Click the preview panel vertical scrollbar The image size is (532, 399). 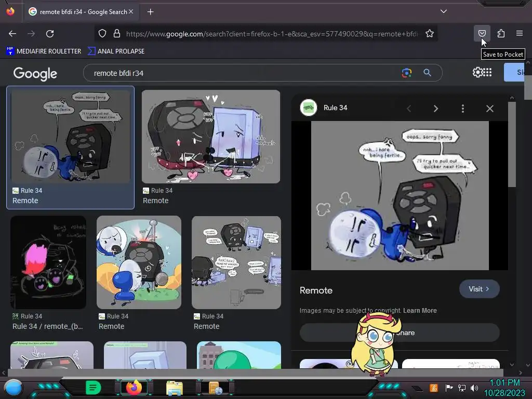coord(512,144)
